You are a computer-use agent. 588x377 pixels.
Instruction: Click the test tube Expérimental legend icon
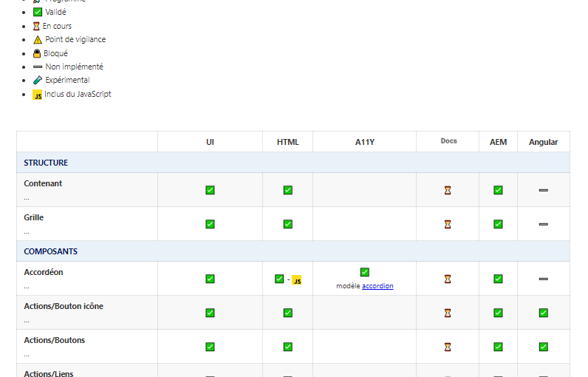point(38,80)
